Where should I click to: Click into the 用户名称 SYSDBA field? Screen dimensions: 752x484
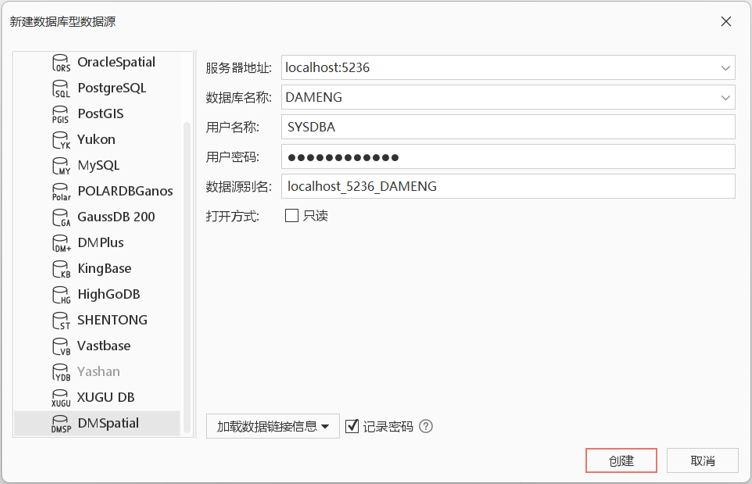(x=507, y=127)
